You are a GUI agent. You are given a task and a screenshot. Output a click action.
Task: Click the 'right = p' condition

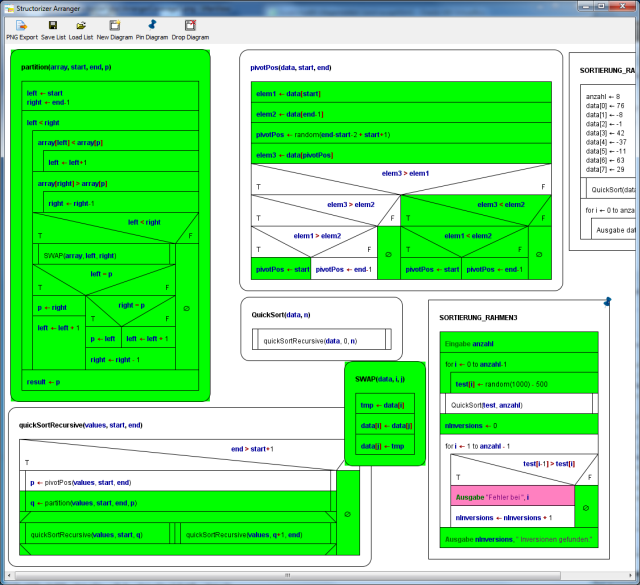[131, 305]
